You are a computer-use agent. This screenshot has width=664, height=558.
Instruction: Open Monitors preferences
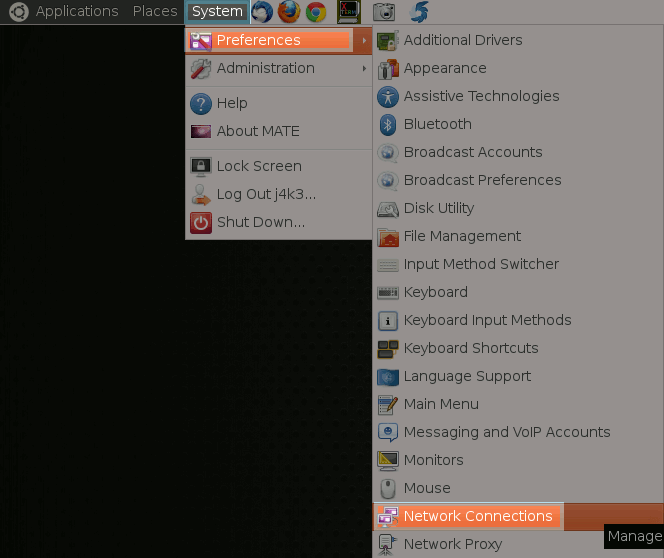(433, 460)
